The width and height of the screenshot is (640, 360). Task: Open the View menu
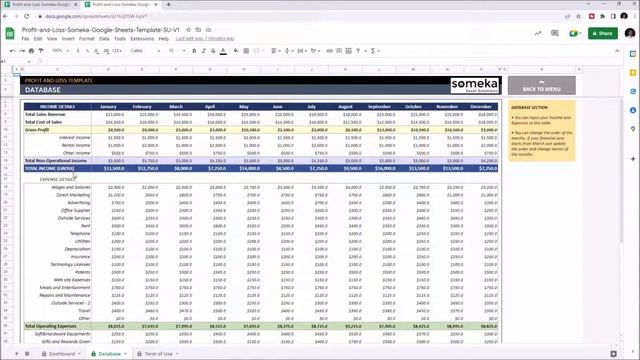pyautogui.click(x=52, y=39)
